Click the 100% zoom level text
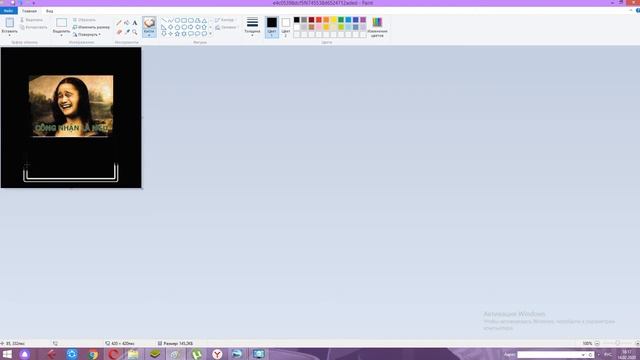Image resolution: width=640 pixels, height=360 pixels. pos(587,343)
